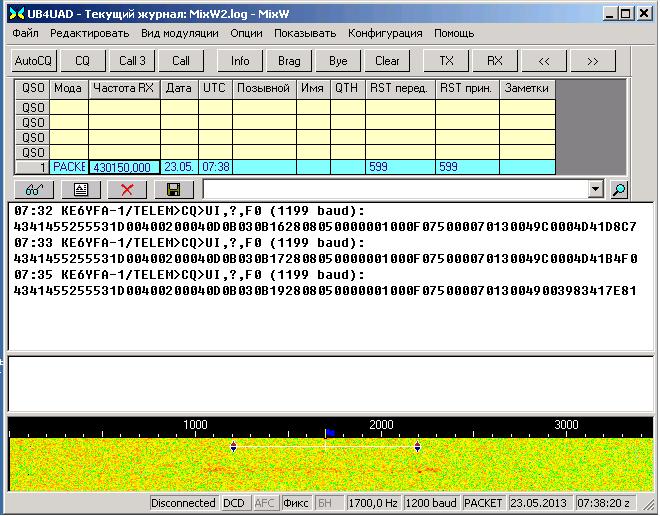Click the 1200 baud status field
The width and height of the screenshot is (660, 516).
coord(431,503)
